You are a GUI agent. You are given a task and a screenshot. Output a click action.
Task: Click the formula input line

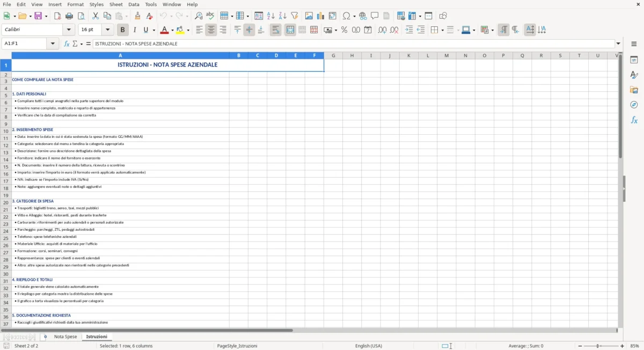pyautogui.click(x=354, y=43)
